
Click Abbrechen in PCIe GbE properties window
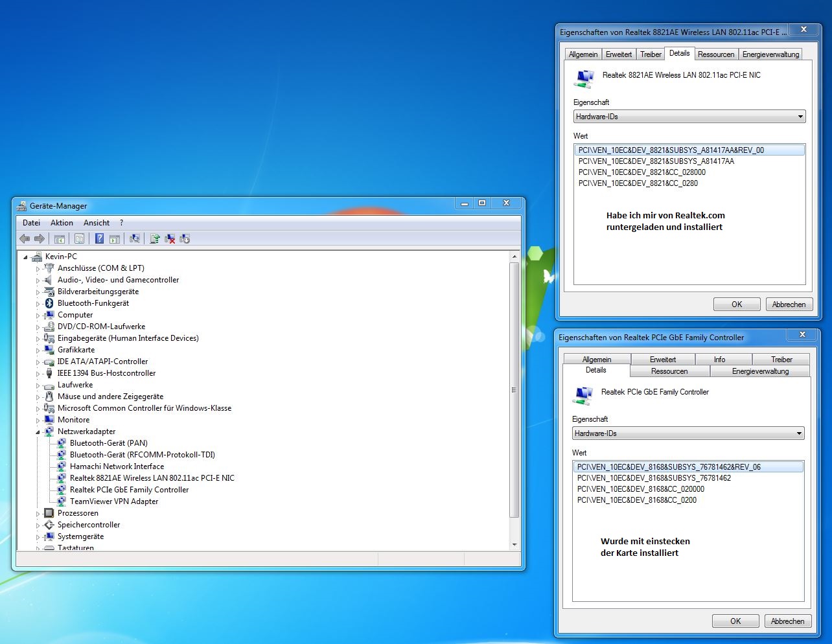click(x=787, y=621)
